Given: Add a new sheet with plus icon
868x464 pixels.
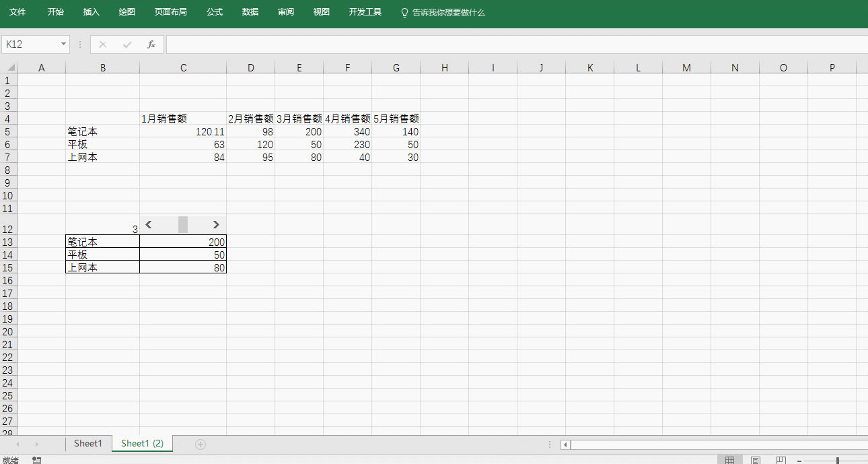Looking at the screenshot, I should [x=200, y=444].
